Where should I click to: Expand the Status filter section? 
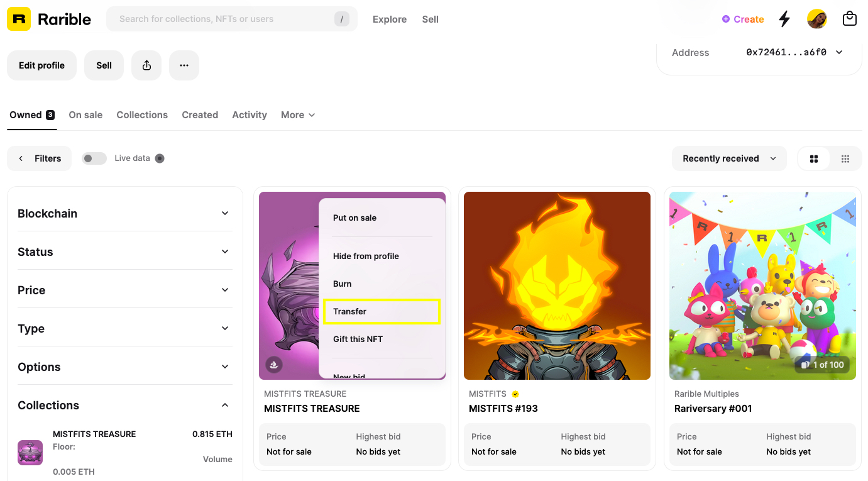click(125, 252)
